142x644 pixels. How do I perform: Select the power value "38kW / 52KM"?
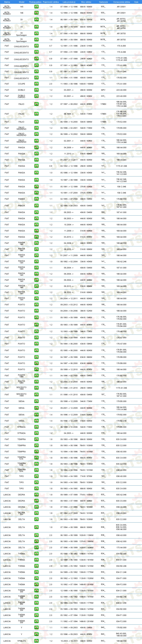click(86, 311)
